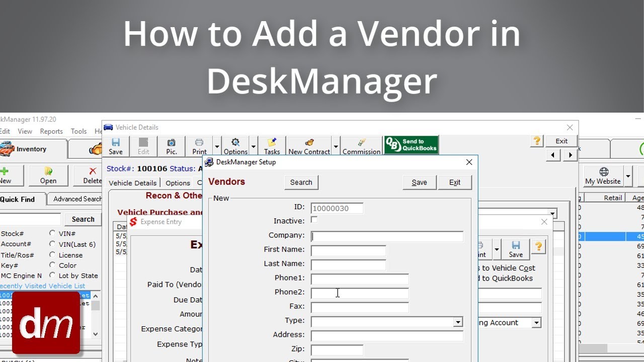Select the VIN(Last 6) radio option

click(52, 244)
